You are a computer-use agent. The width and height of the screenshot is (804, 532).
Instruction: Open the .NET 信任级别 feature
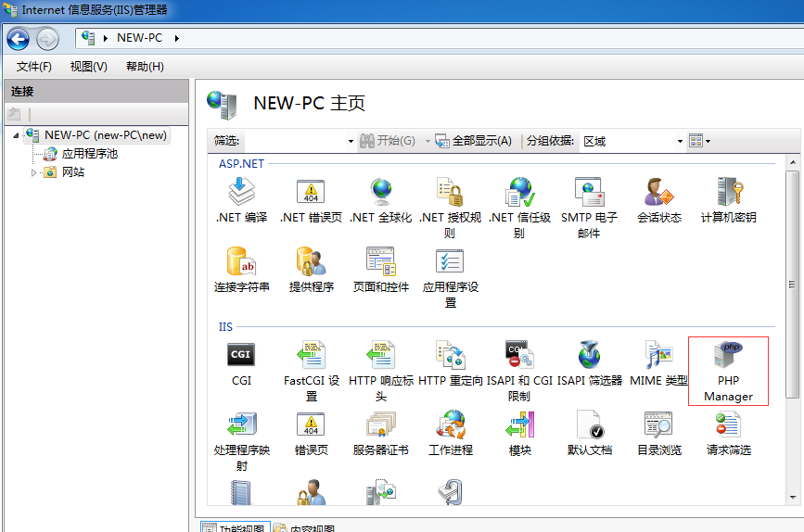(519, 208)
